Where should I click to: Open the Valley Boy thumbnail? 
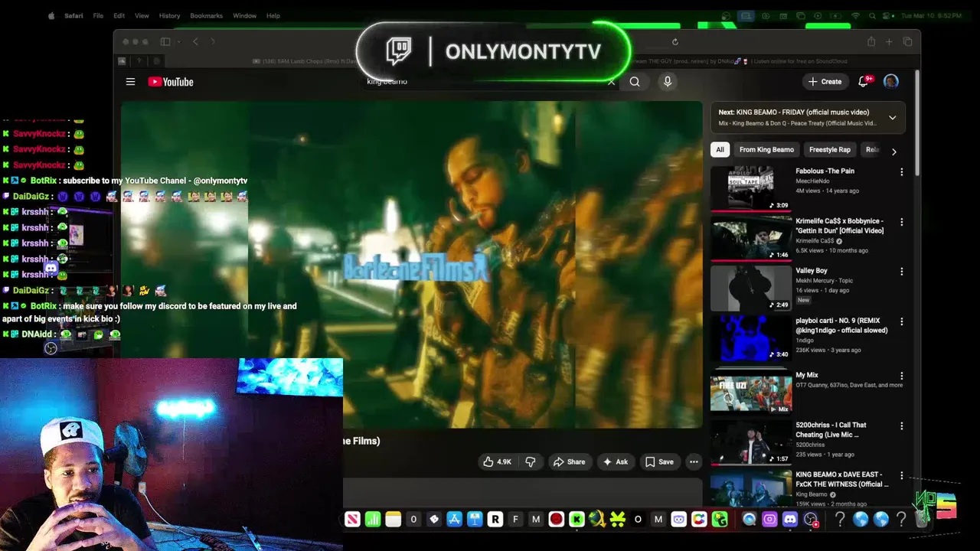tap(751, 289)
